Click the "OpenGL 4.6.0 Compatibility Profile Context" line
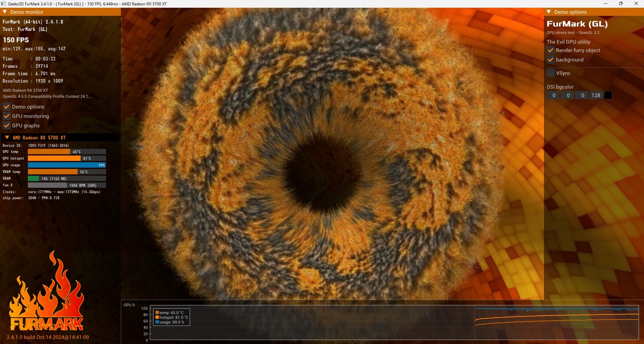 (47, 96)
